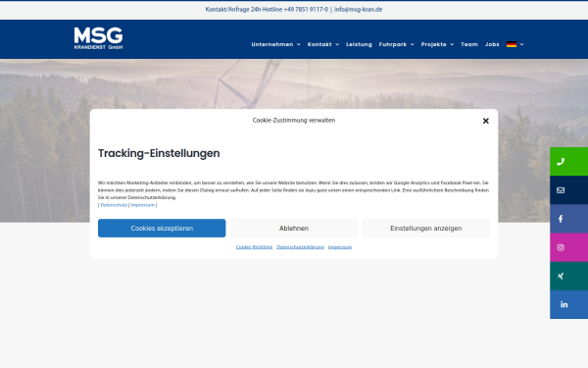This screenshot has width=588, height=368.
Task: Go to the Team page
Action: [x=469, y=44]
